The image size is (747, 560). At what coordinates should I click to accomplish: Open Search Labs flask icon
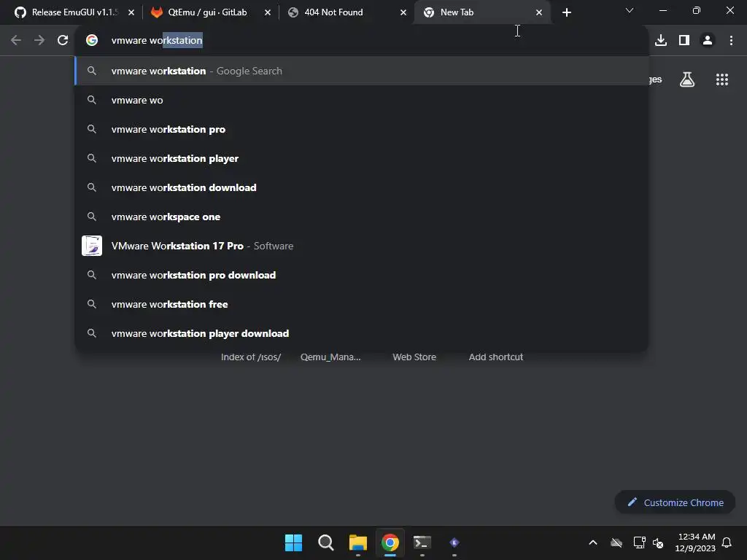point(687,79)
